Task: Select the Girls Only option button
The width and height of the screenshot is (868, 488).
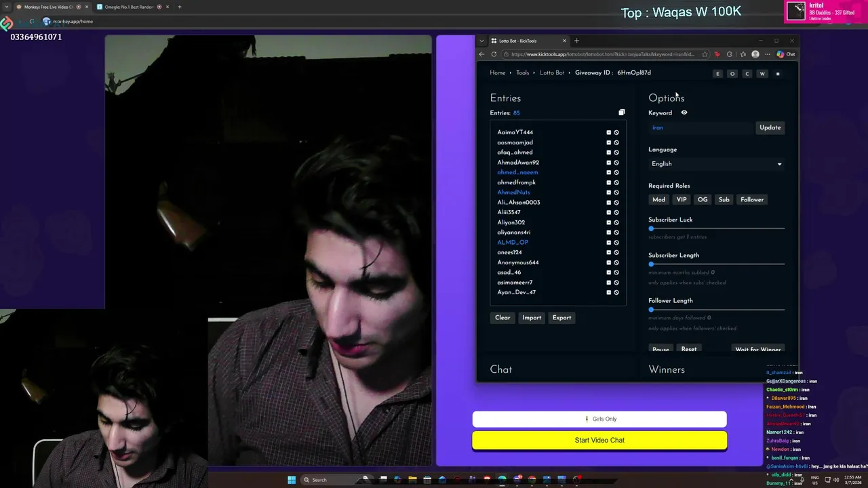Action: point(599,419)
